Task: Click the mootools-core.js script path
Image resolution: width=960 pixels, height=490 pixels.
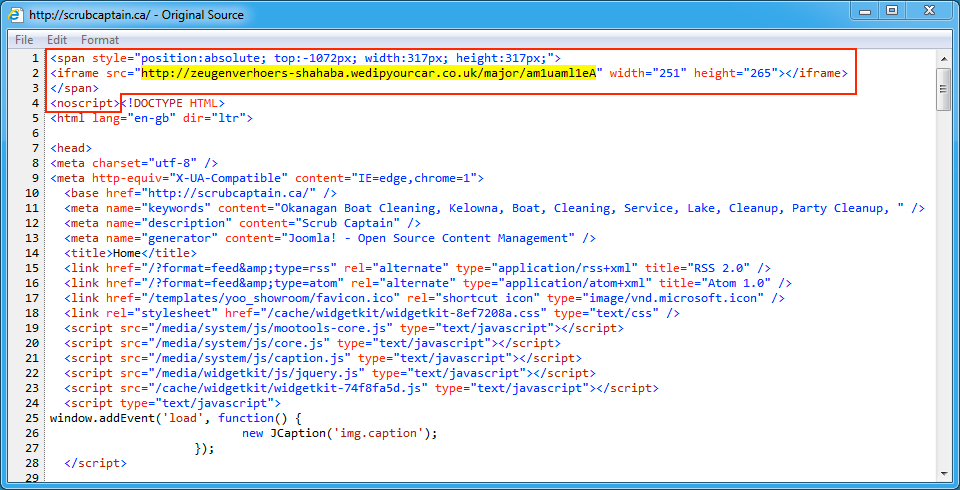Action: click(x=260, y=328)
